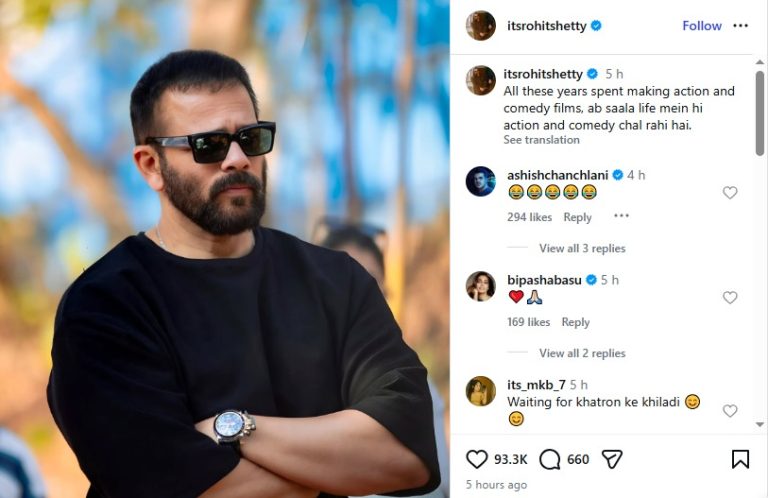Expand View all 2 replies
The height and width of the screenshot is (498, 768).
point(582,353)
